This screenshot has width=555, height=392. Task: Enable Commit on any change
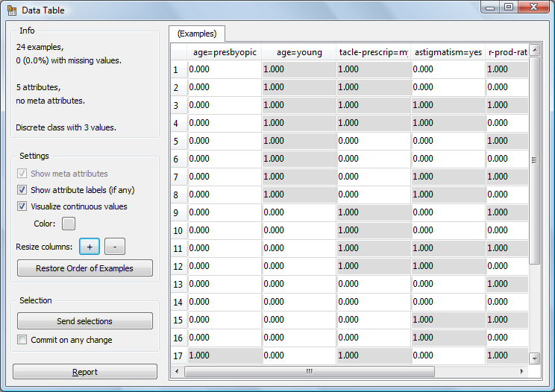[x=22, y=340]
